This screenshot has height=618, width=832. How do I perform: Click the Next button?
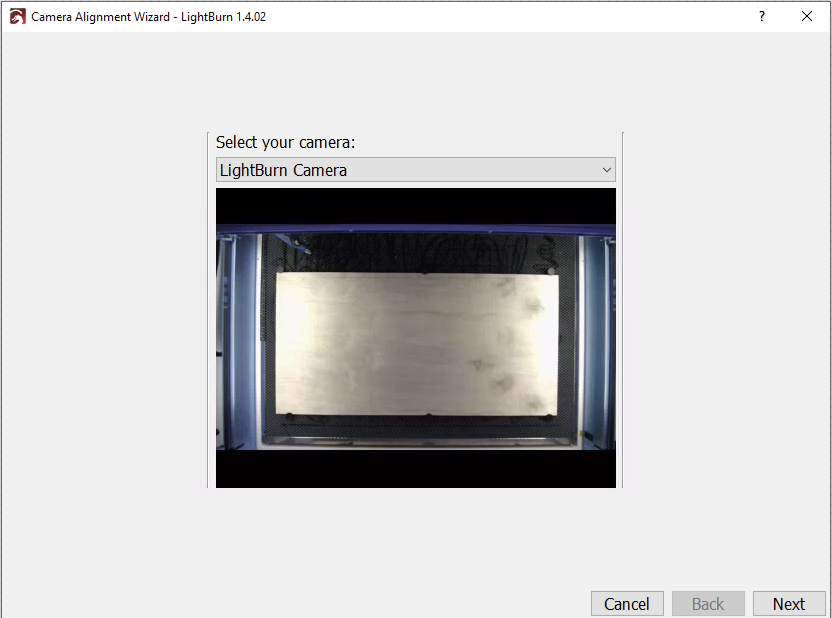(x=788, y=604)
